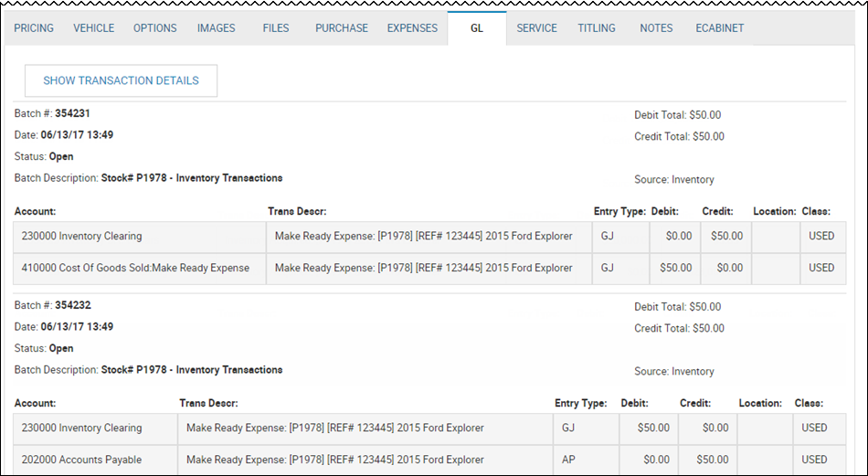Select the 410000 Cost Of Goods Sold row
Viewport: 868px width, 476px height.
[429, 269]
